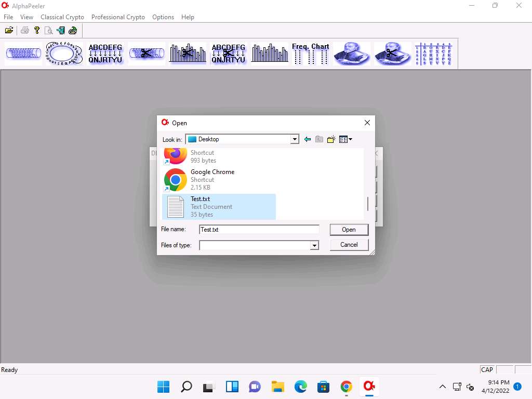The width and height of the screenshot is (532, 399).
Task: Cancel the Open dialog
Action: click(349, 245)
